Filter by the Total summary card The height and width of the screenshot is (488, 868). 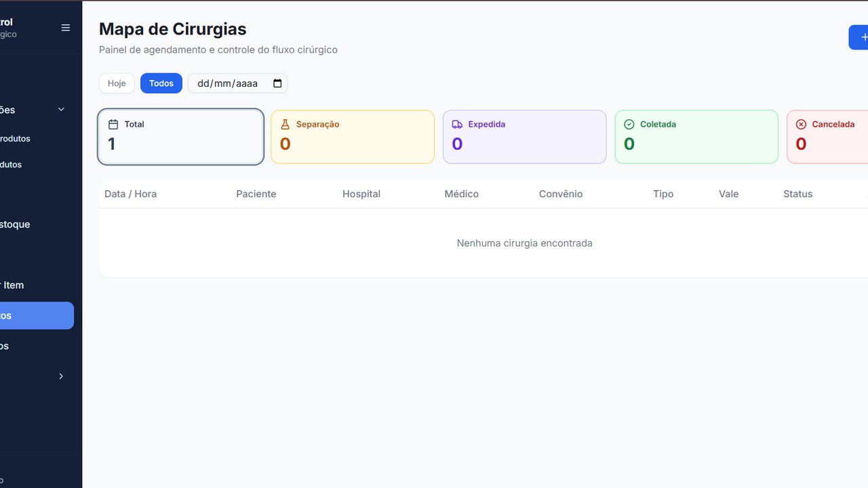pyautogui.click(x=181, y=137)
